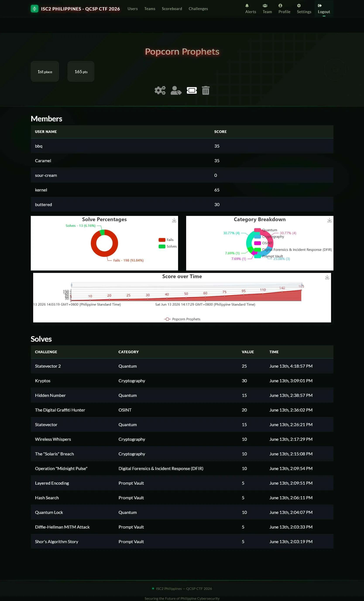The height and width of the screenshot is (601, 364).
Task: Click the ticket award icon
Action: click(192, 91)
